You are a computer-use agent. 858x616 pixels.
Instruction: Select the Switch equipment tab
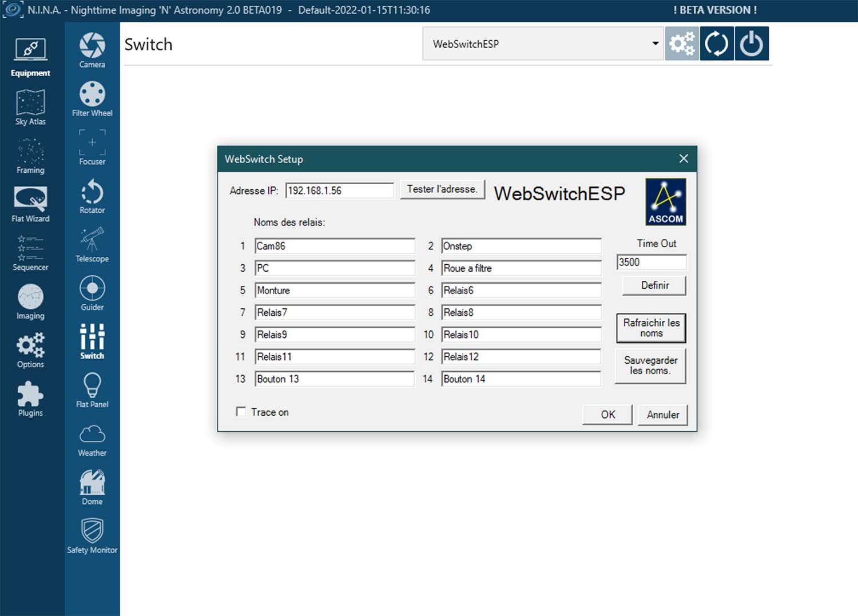(92, 342)
